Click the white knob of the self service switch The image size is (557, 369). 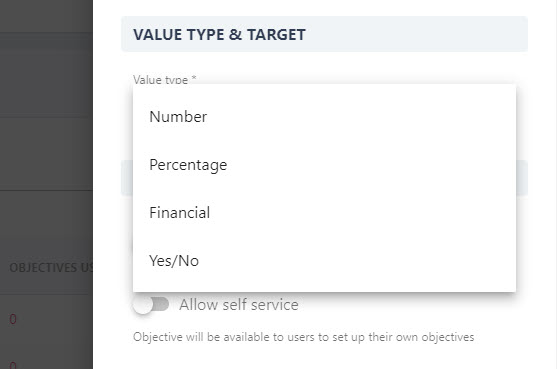point(142,305)
